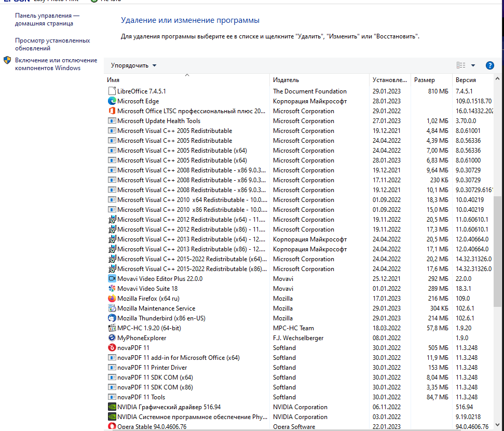Image resolution: width=504 pixels, height=431 pixels.
Task: Click the Mozilla Maintenance Service icon
Action: click(112, 308)
